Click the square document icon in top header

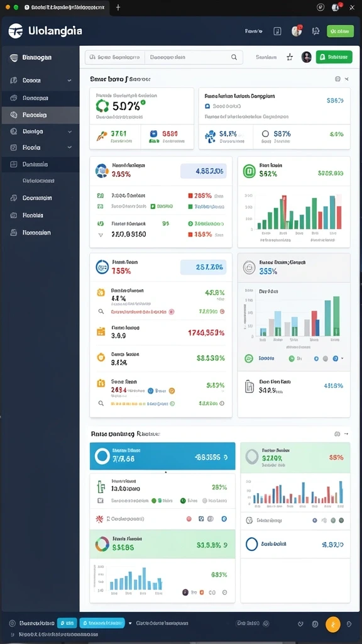point(277,31)
